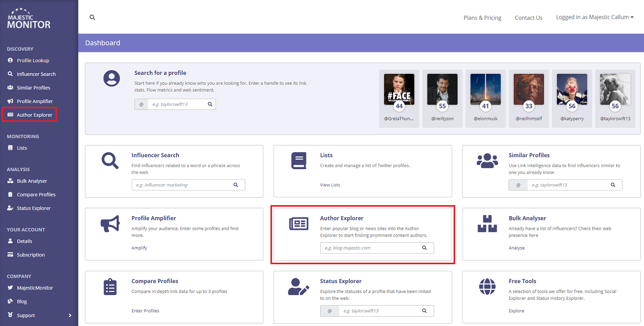
Task: Submit the Search for a profile lookup
Action: tap(210, 104)
